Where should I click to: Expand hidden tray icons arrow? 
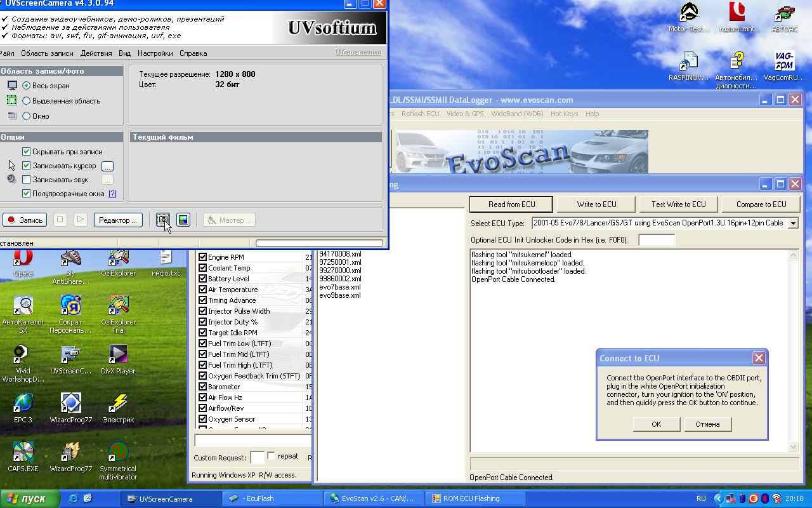719,498
